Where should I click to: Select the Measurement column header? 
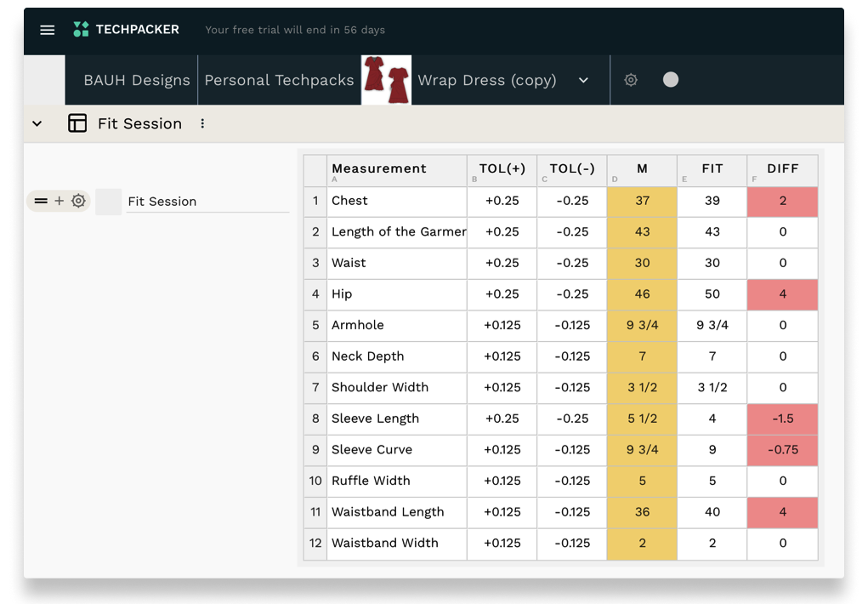coord(397,171)
